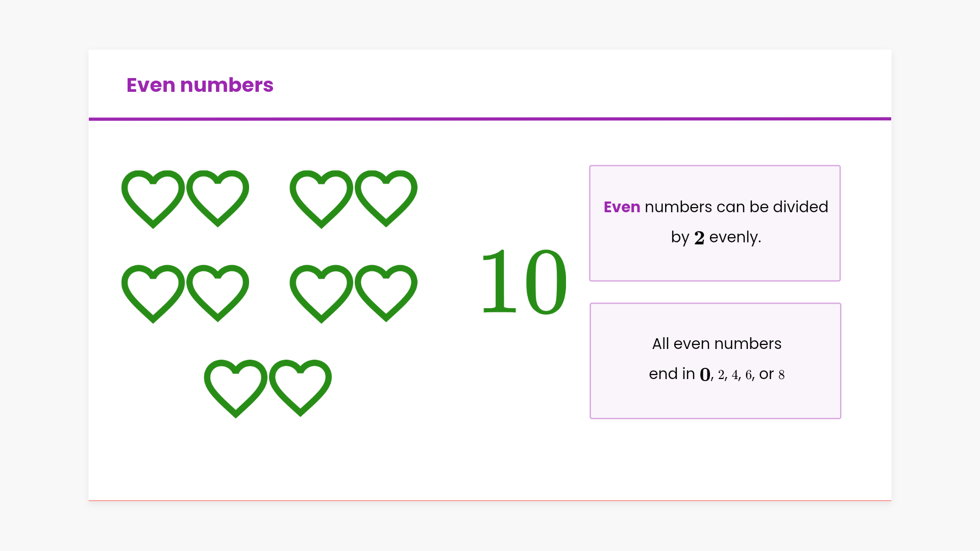Image resolution: width=980 pixels, height=551 pixels.
Task: Click the bold 0 in the ending-digits box
Action: point(705,375)
